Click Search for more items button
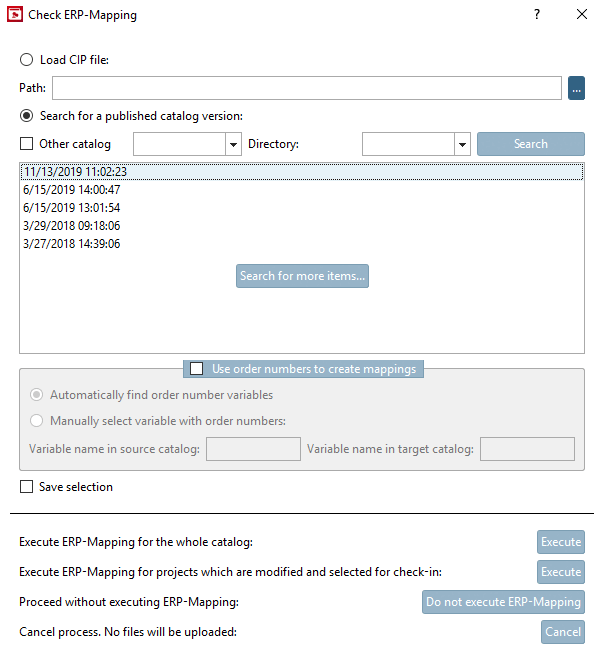The image size is (603, 661). (302, 276)
